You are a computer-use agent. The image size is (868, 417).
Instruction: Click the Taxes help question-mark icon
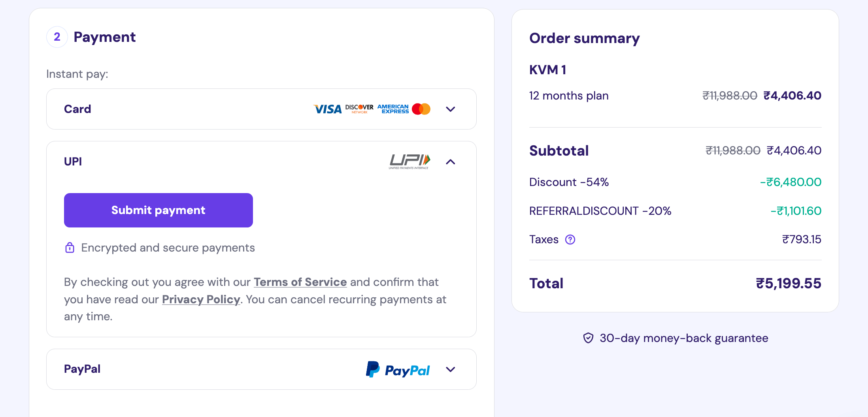click(570, 240)
